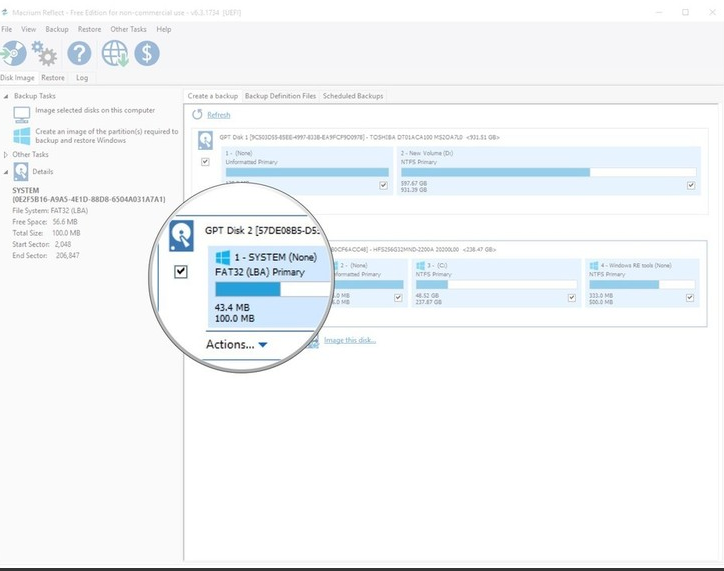The width and height of the screenshot is (724, 571).
Task: Switch to the Backup Definition Files tab
Action: coord(280,96)
